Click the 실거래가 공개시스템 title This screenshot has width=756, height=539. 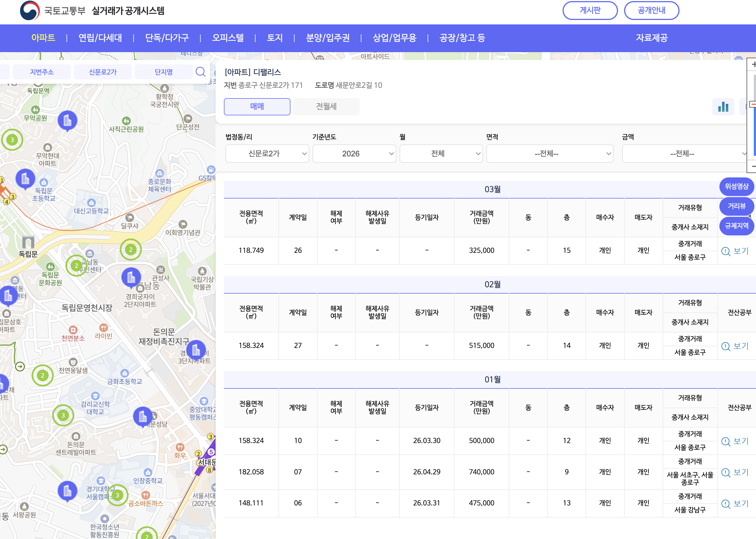coord(128,11)
